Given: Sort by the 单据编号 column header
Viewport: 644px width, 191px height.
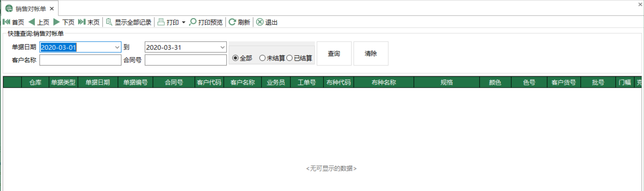Looking at the screenshot, I should point(135,82).
